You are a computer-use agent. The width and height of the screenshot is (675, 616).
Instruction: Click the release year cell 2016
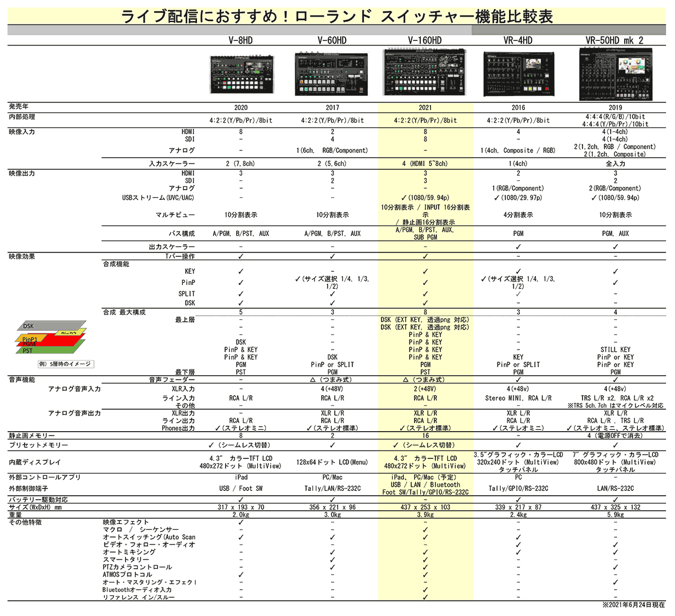[518, 108]
